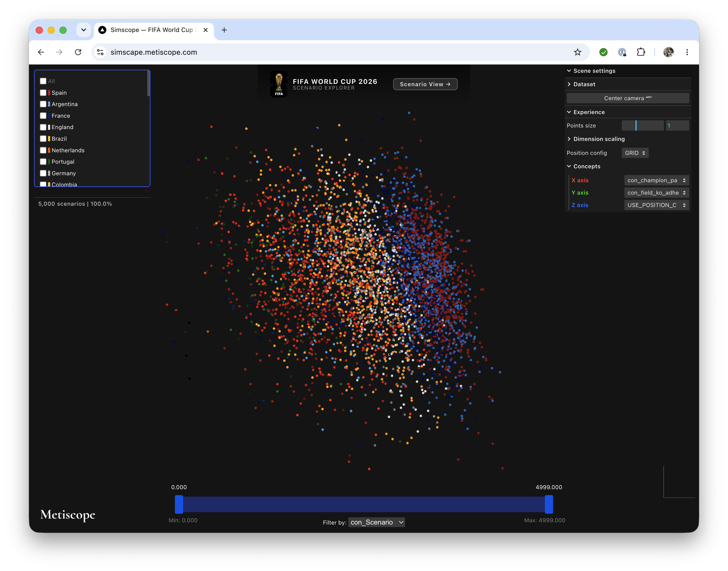Toggle the All checkbox
The image size is (728, 571).
(43, 81)
